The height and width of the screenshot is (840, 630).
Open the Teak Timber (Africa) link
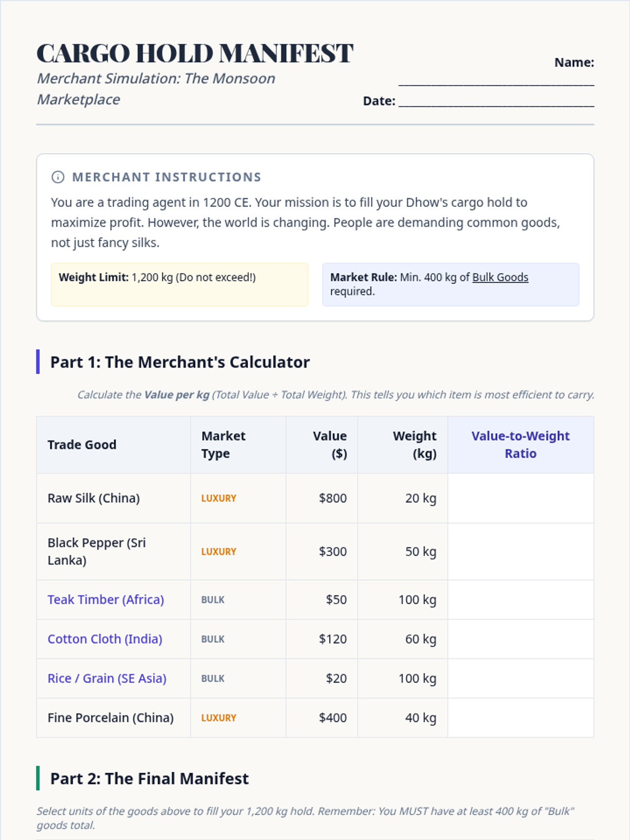point(106,600)
